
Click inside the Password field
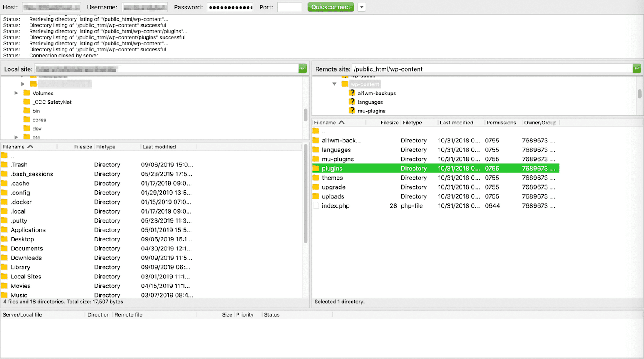[230, 7]
